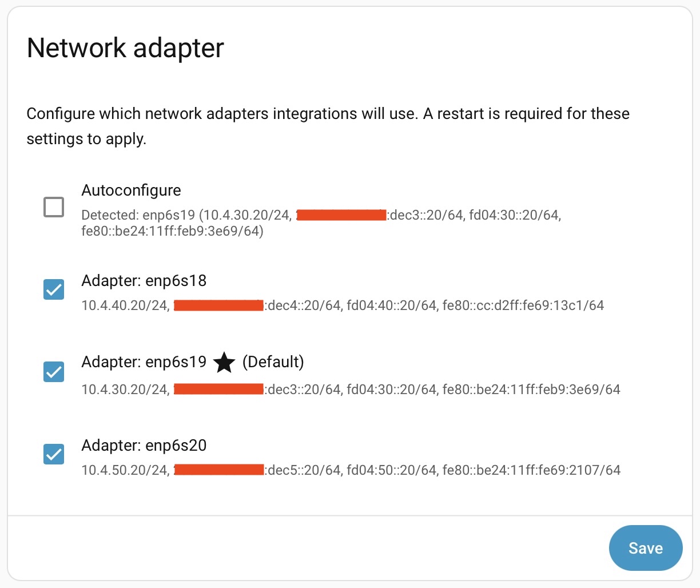Image resolution: width=700 pixels, height=588 pixels.
Task: Click the redacted red block under enp6s18
Action: point(218,305)
